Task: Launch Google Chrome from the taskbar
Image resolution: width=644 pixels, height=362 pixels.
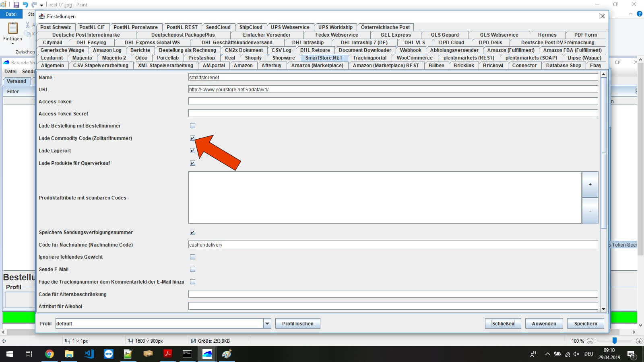Action: 49,354
